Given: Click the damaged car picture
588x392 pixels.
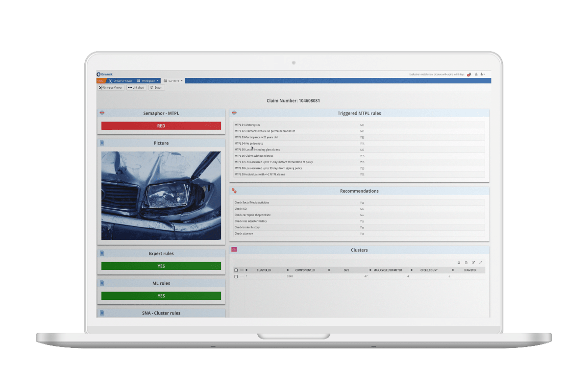Looking at the screenshot, I should tap(161, 196).
